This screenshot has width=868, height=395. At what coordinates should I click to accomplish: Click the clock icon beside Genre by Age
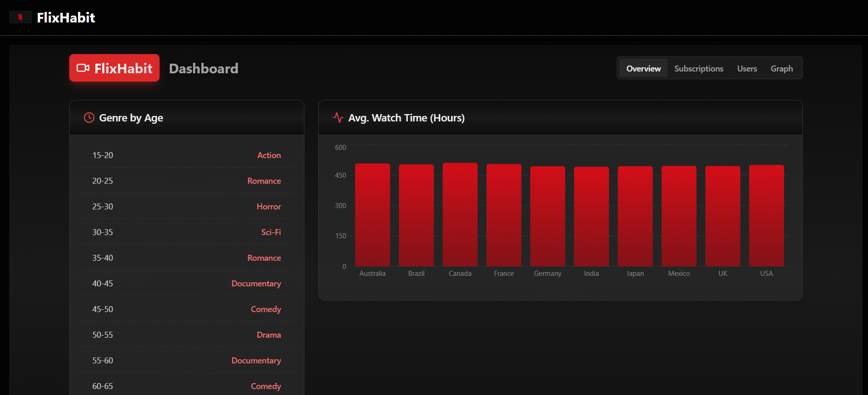pos(89,118)
